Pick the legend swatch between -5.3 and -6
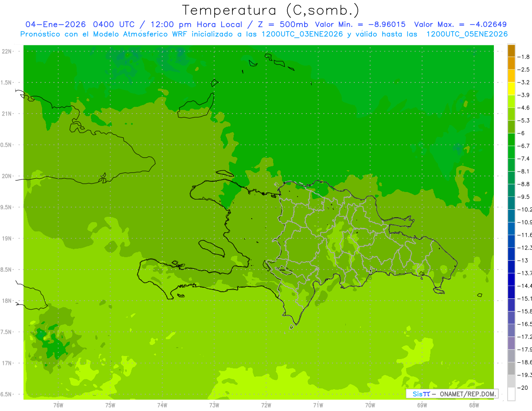 (511, 127)
